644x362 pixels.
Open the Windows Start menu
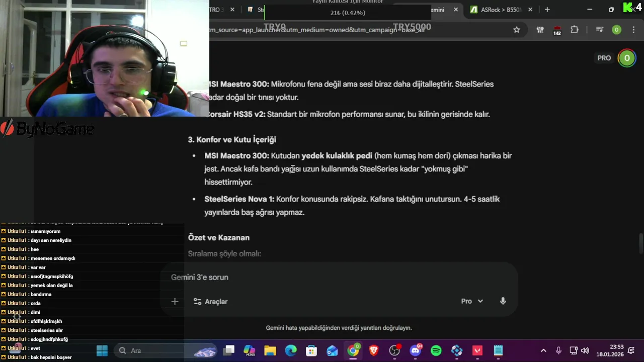click(102, 350)
